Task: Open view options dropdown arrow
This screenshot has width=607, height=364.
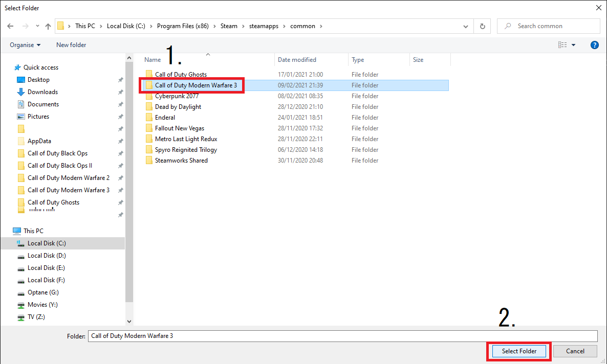Action: pos(573,45)
